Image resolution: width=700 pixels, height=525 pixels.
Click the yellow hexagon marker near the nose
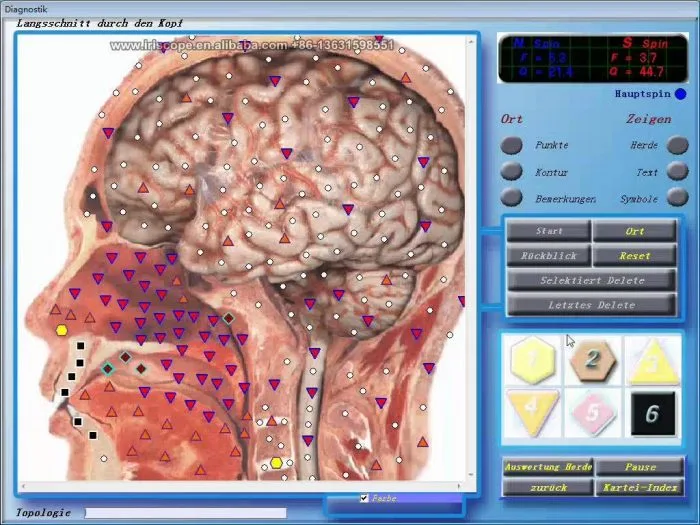(x=62, y=330)
